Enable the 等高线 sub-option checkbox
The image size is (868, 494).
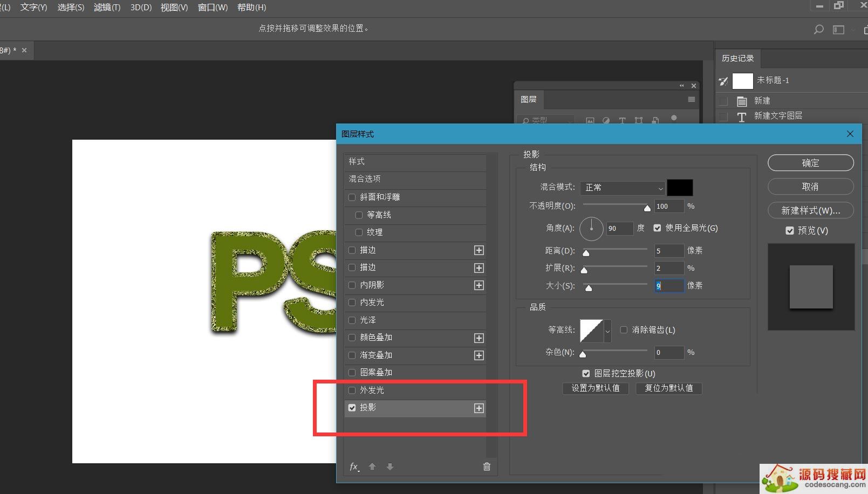pos(359,215)
